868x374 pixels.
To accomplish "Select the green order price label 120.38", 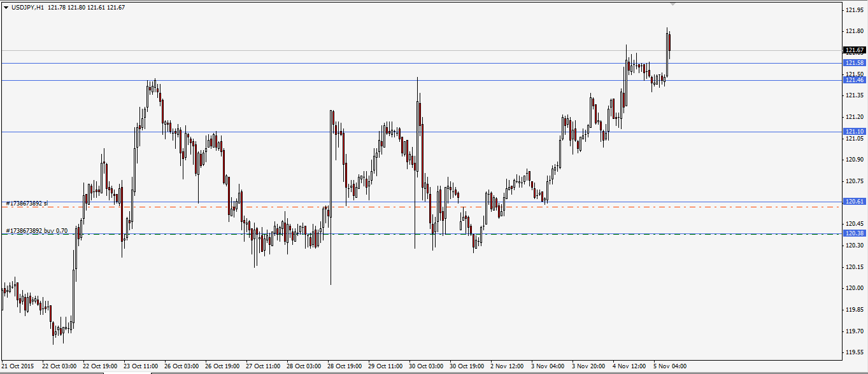I will point(854,233).
